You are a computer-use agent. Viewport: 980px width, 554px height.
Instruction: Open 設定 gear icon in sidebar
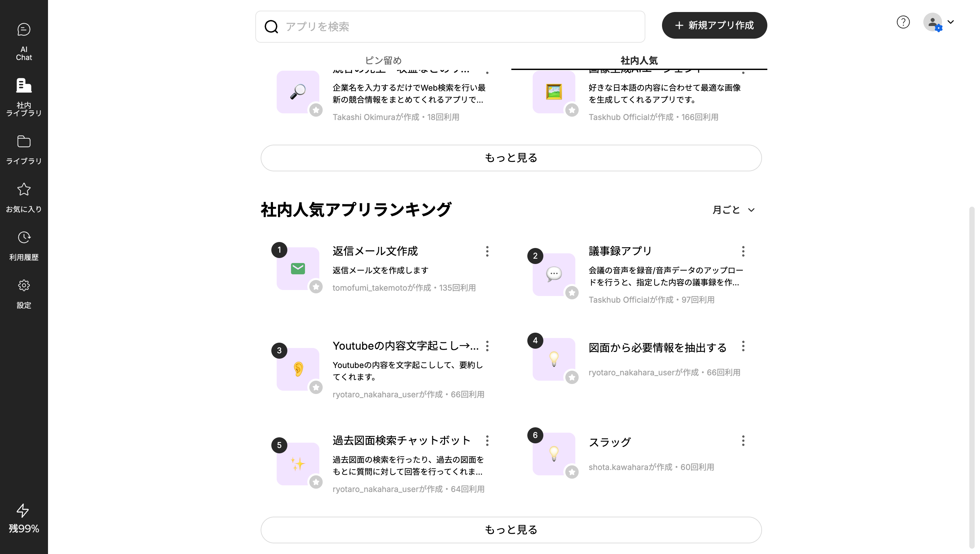click(x=24, y=293)
